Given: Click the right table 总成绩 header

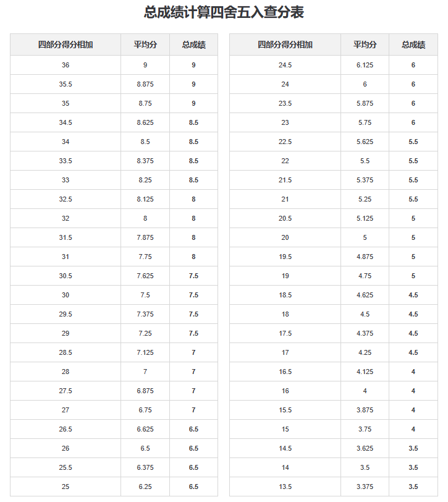Looking at the screenshot, I should pos(413,45).
